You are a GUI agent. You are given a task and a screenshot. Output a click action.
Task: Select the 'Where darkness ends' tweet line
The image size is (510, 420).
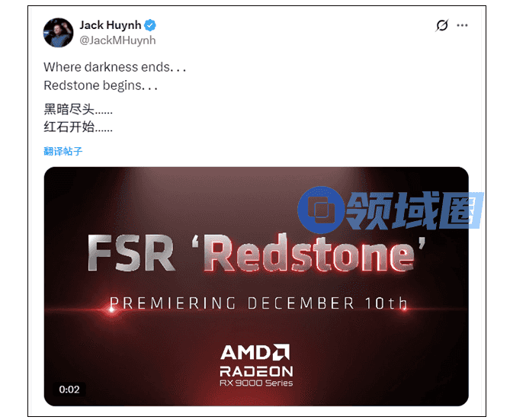pyautogui.click(x=115, y=67)
